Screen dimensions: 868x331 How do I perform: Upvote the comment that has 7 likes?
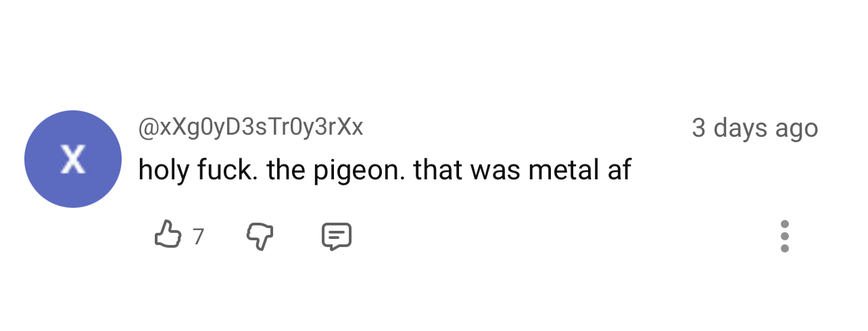[x=168, y=236]
